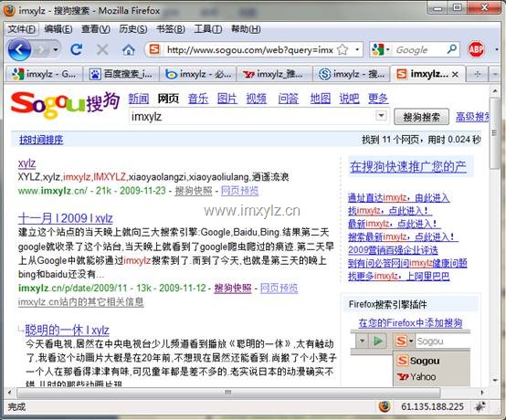Open the 聪明的一休 | xylz result
The height and width of the screenshot is (420, 506).
67,330
